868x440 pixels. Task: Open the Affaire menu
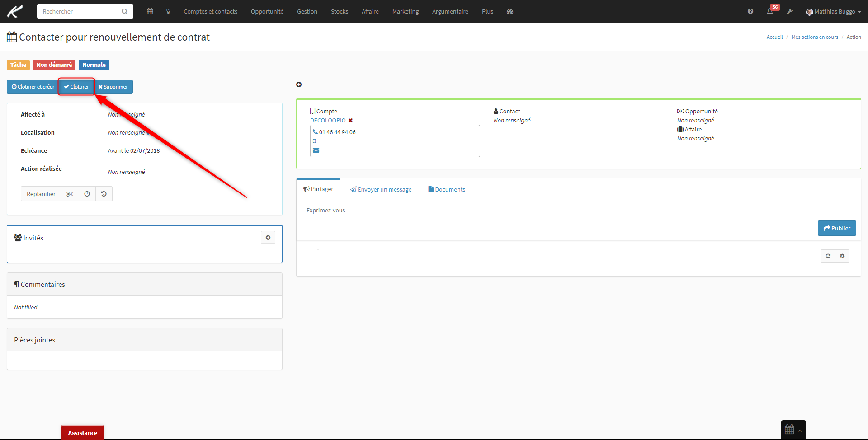[370, 11]
